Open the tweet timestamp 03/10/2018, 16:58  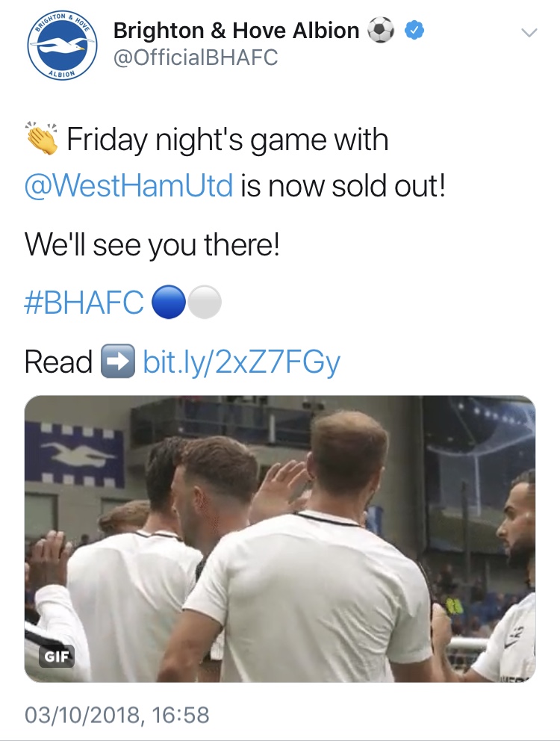[x=117, y=715]
